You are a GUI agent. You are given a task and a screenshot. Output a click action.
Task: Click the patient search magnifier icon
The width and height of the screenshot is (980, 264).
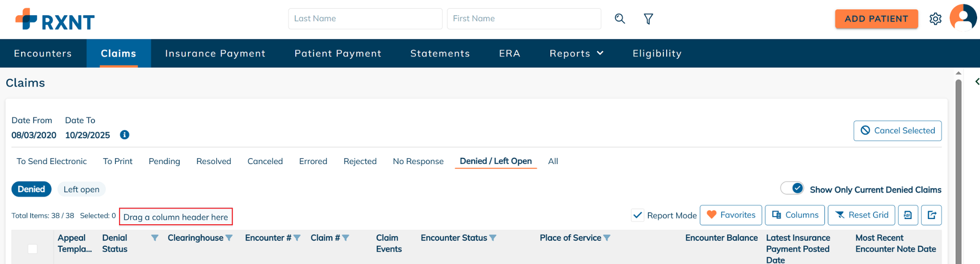tap(620, 19)
